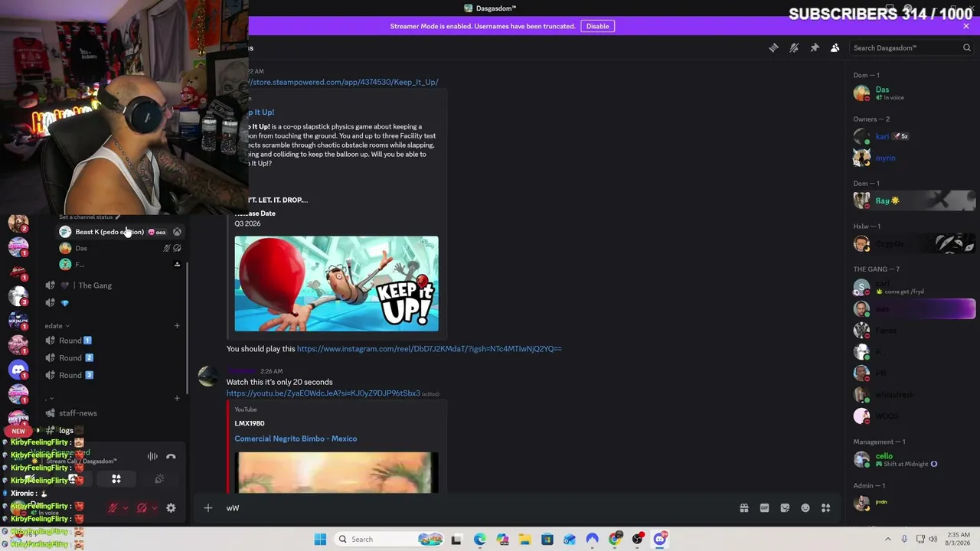Image resolution: width=980 pixels, height=551 pixels.
Task: Open server with 3 unread badge
Action: click(18, 296)
